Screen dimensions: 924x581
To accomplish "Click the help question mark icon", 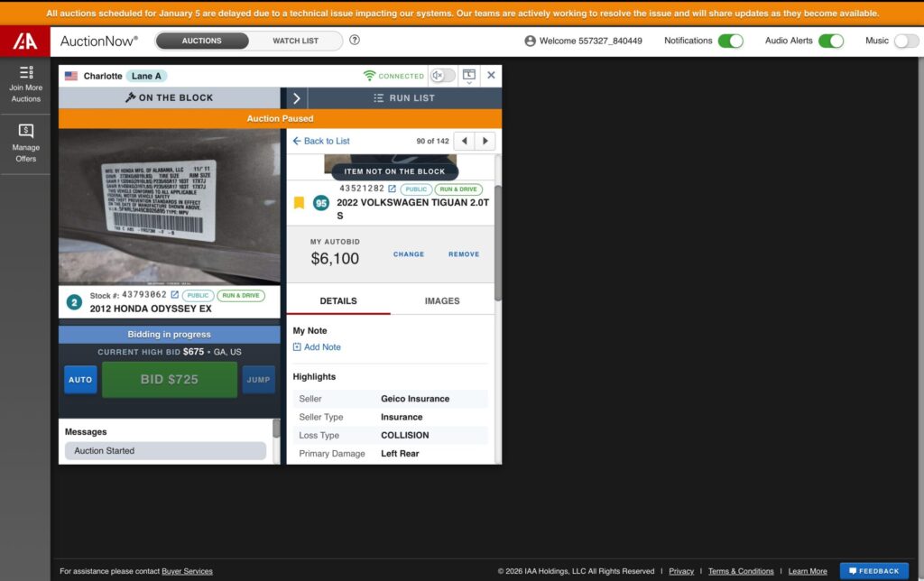I will click(355, 40).
